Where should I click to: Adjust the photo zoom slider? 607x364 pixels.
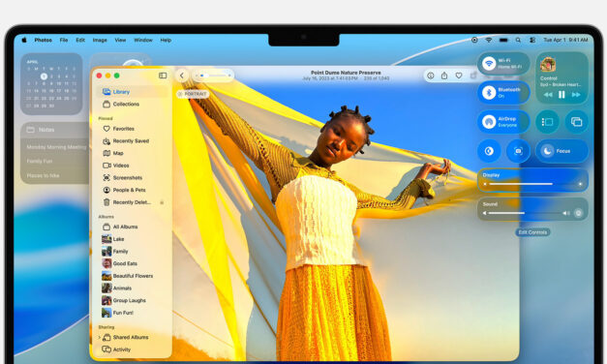coord(214,76)
